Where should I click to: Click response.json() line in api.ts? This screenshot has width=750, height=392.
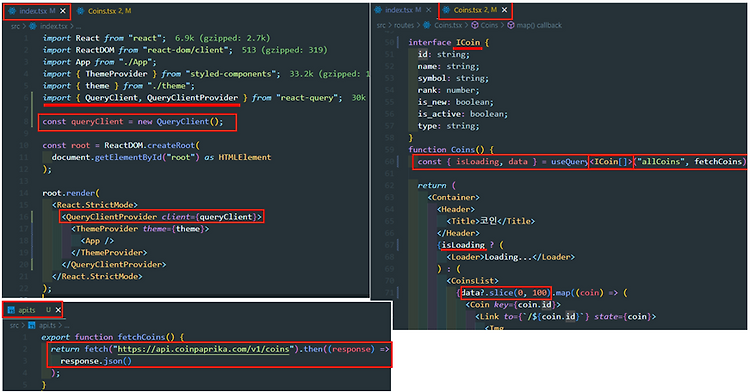96,361
